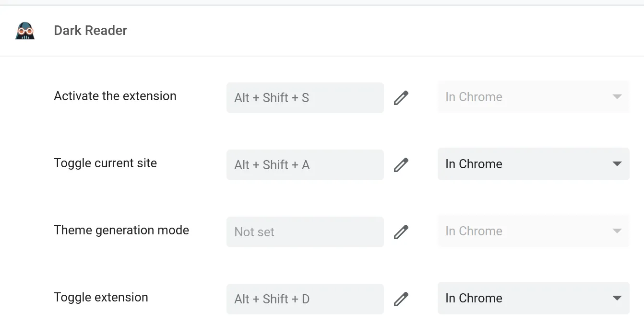Image resolution: width=644 pixels, height=335 pixels.
Task: Click the 'Not set' shortcut field
Action: [x=305, y=232]
